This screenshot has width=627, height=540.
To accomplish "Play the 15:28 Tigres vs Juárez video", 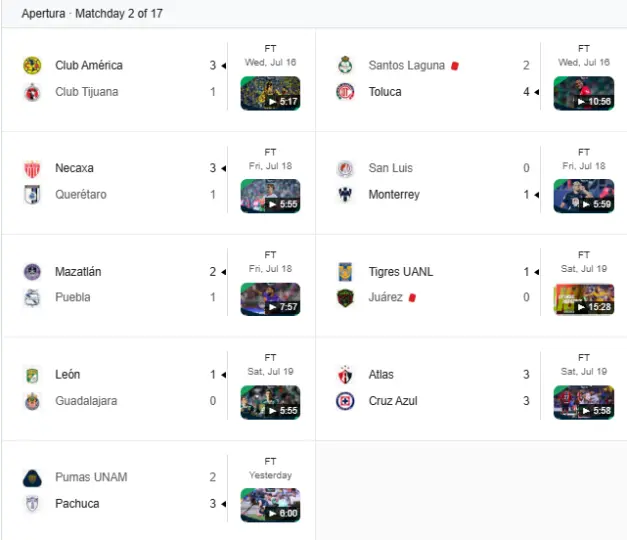I will 583,299.
